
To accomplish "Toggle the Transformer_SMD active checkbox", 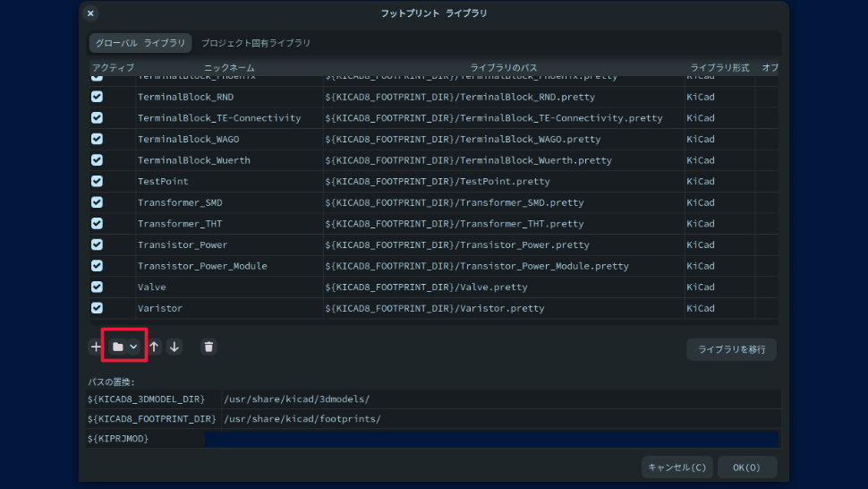I will pyautogui.click(x=97, y=202).
